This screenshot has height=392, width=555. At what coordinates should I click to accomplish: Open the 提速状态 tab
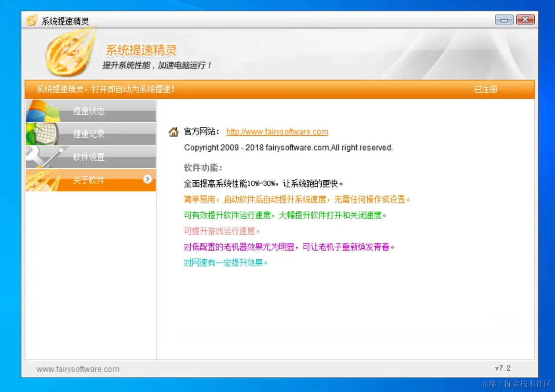pos(91,111)
